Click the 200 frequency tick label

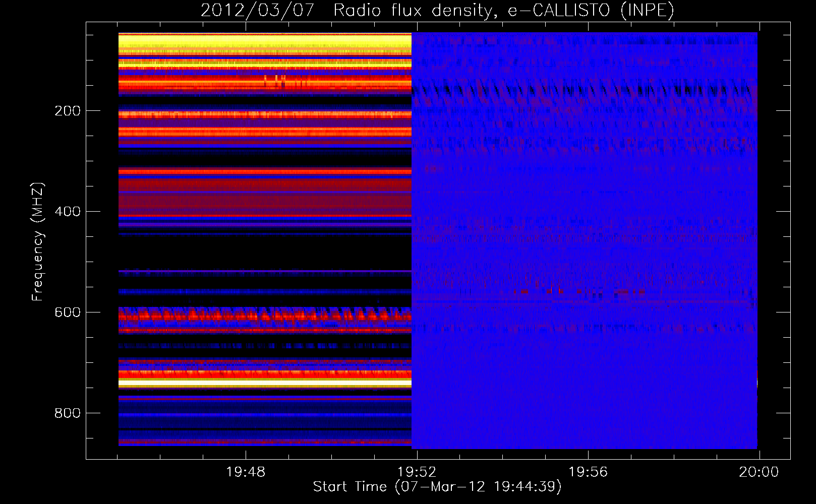point(68,111)
